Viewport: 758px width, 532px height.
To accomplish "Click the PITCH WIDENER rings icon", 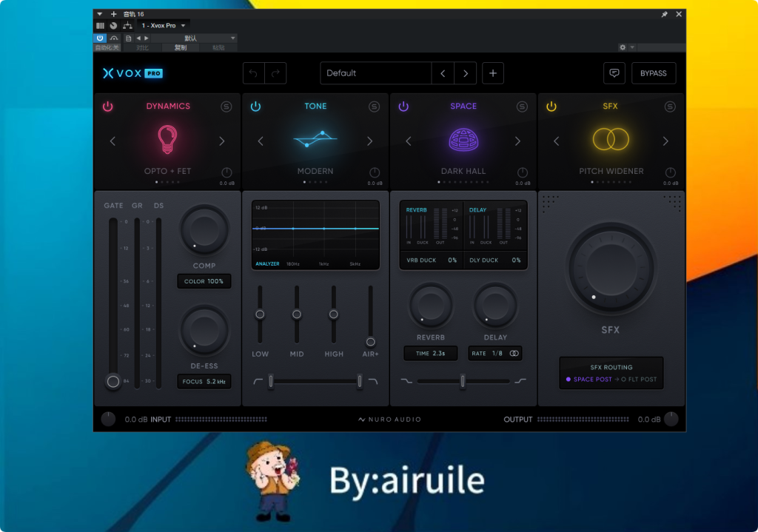I will coord(611,139).
